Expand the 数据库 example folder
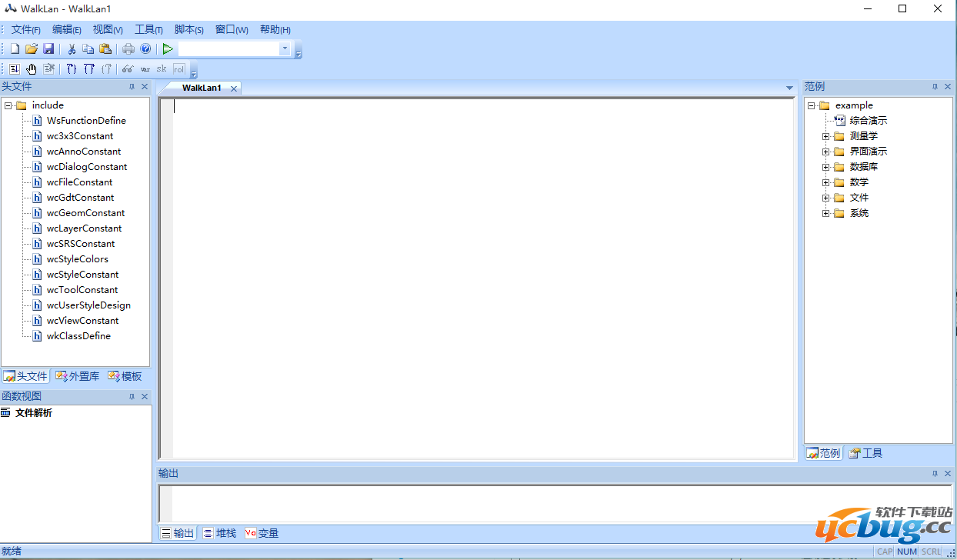957x560 pixels. coord(826,167)
